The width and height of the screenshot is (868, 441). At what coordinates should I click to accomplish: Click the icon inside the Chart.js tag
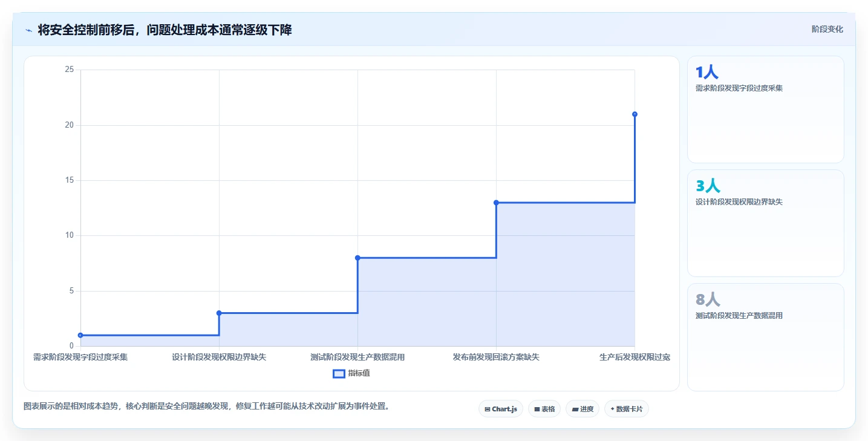point(488,410)
